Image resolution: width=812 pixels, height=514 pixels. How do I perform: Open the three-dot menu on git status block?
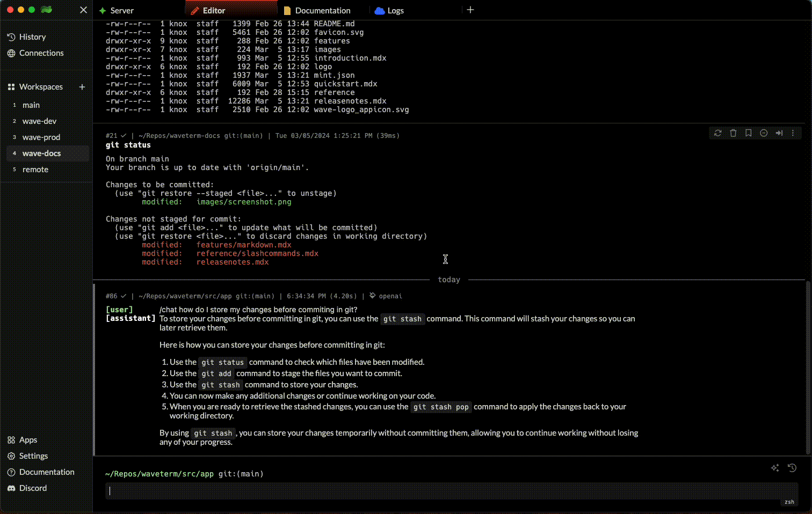[x=793, y=133]
